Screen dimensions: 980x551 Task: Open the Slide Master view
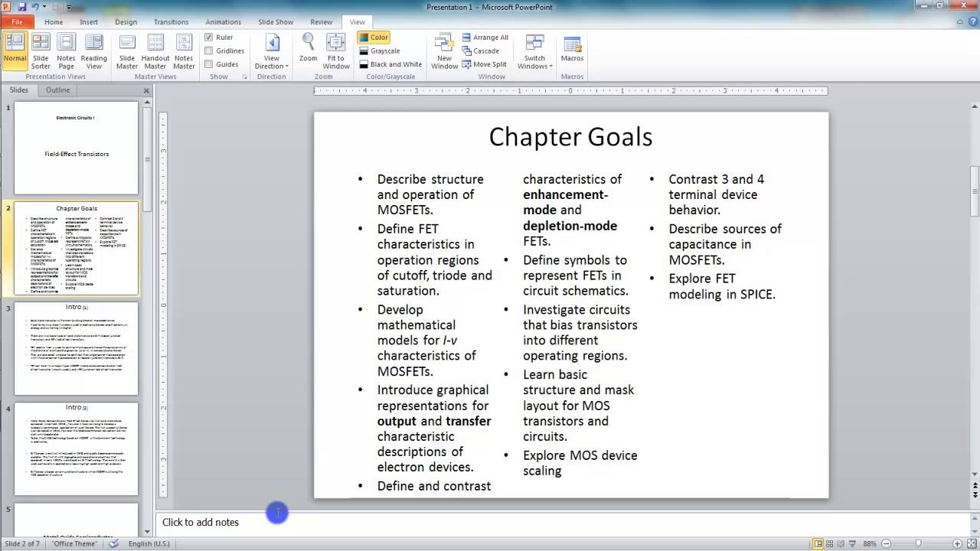click(x=127, y=51)
